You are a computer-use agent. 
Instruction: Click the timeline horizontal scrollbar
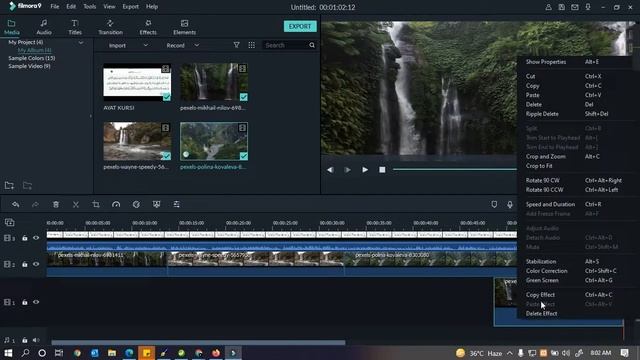point(198,342)
